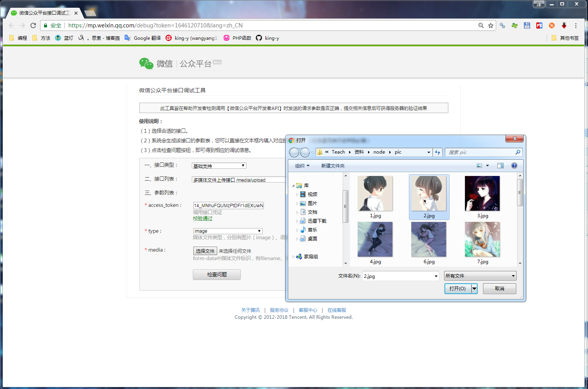
Task: Click the 打开(O) button
Action: [458, 288]
